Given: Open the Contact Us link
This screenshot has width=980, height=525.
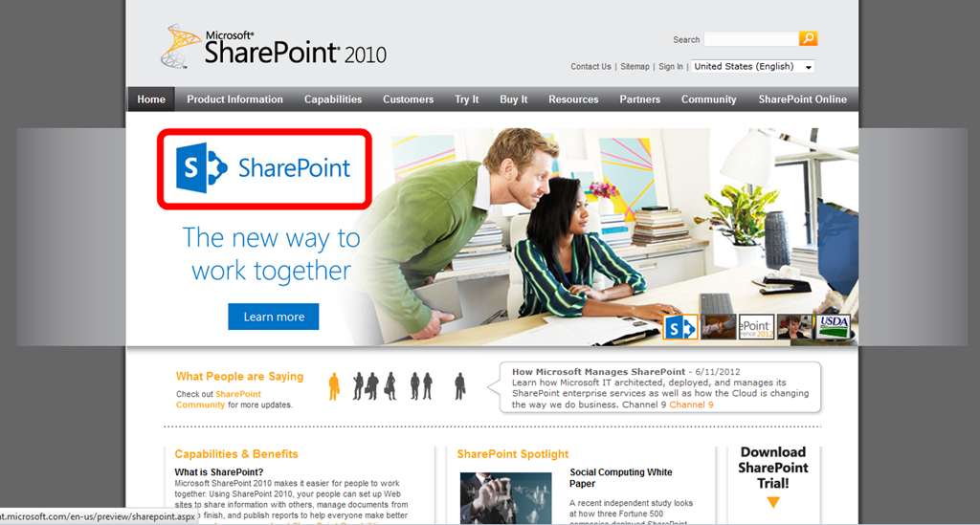Looking at the screenshot, I should pos(590,67).
